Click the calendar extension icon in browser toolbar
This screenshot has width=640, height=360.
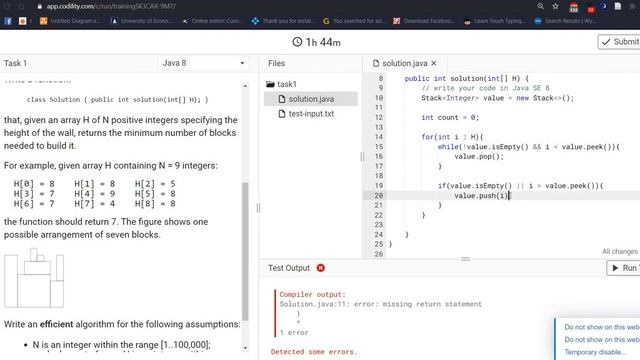[573, 7]
